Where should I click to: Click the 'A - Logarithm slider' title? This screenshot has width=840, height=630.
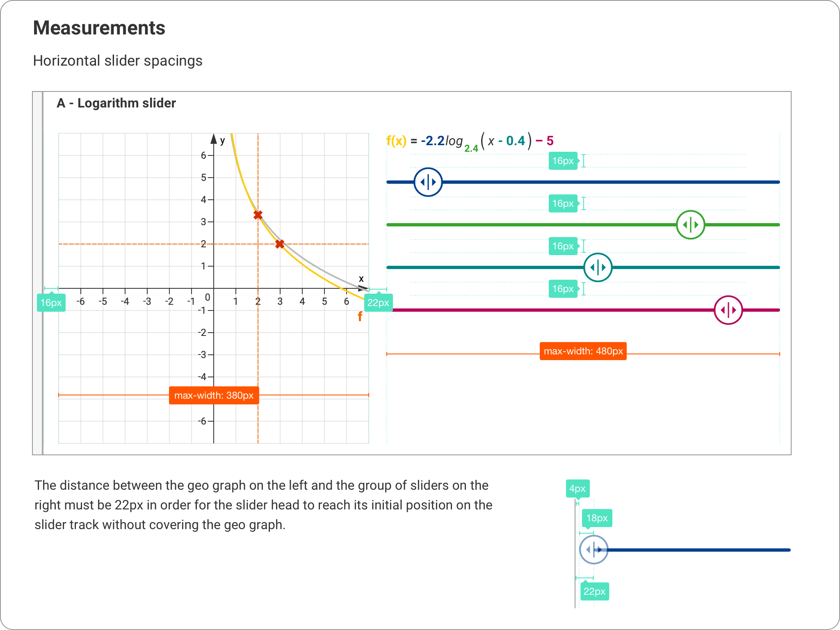click(x=116, y=103)
